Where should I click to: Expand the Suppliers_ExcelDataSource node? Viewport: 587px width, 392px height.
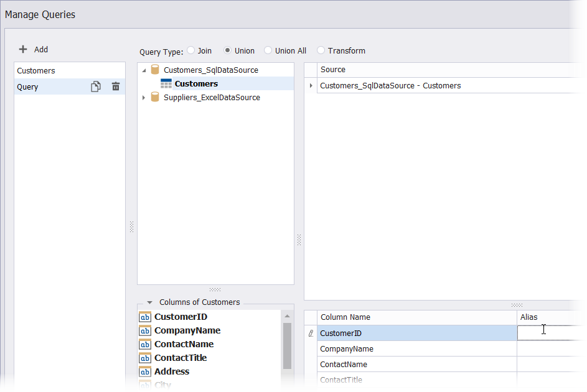[144, 98]
